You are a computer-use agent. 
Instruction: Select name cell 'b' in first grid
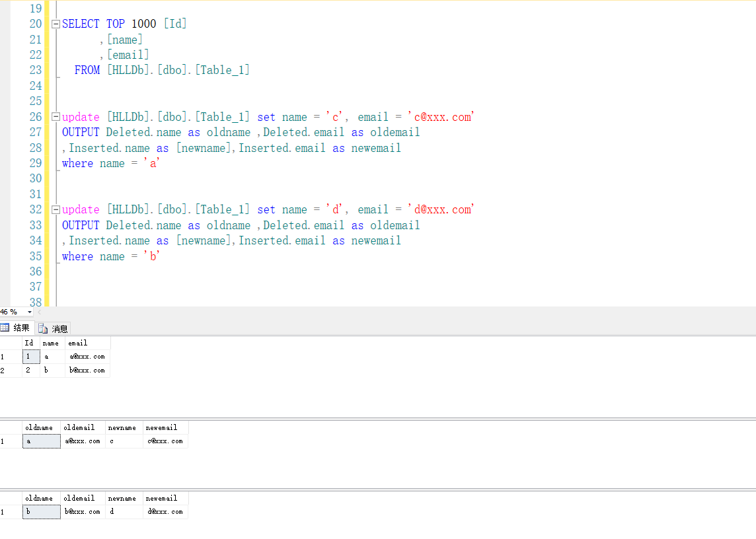52,371
